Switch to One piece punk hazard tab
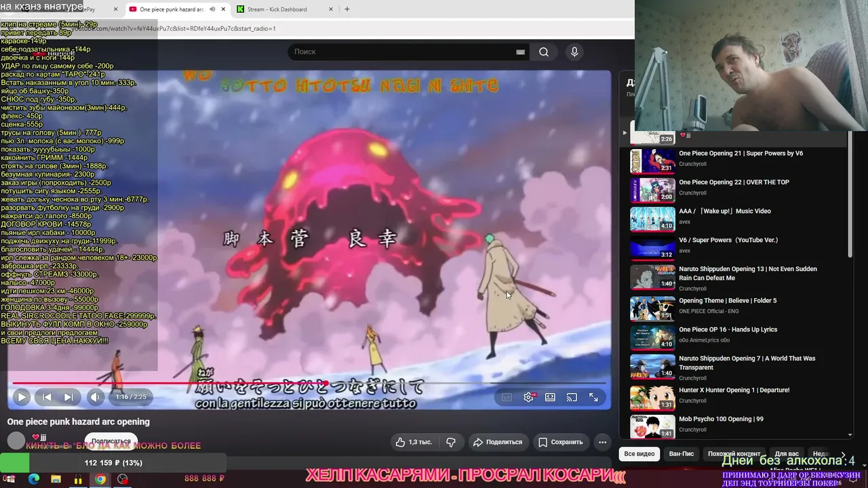This screenshot has height=488, width=868. (x=172, y=9)
